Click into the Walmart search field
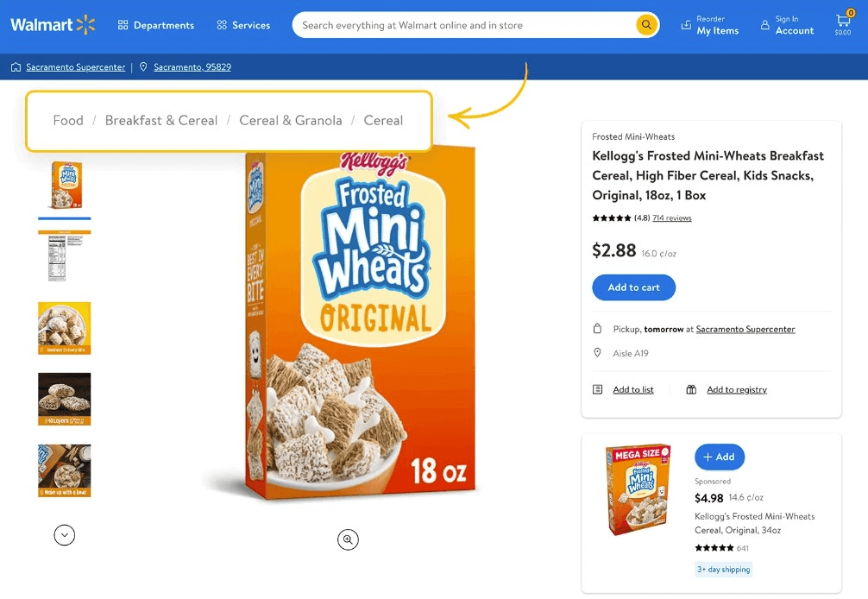Screen dimensions: 868x599 [465, 26]
